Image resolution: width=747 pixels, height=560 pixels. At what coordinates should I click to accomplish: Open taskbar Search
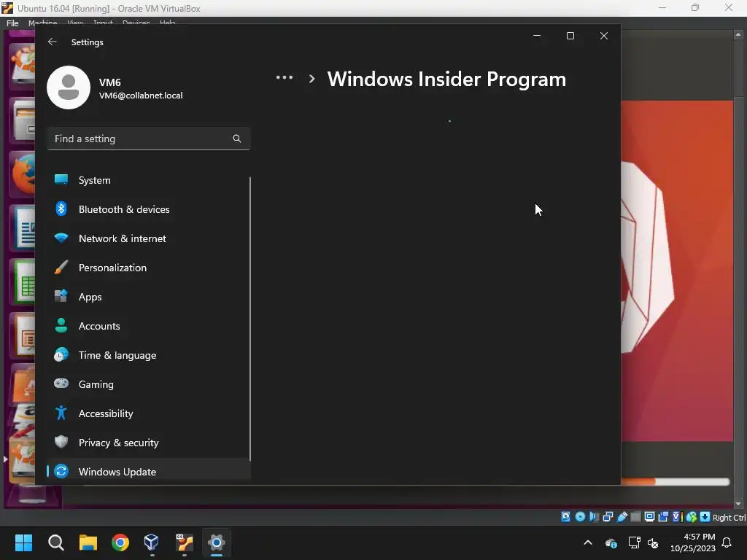click(55, 542)
